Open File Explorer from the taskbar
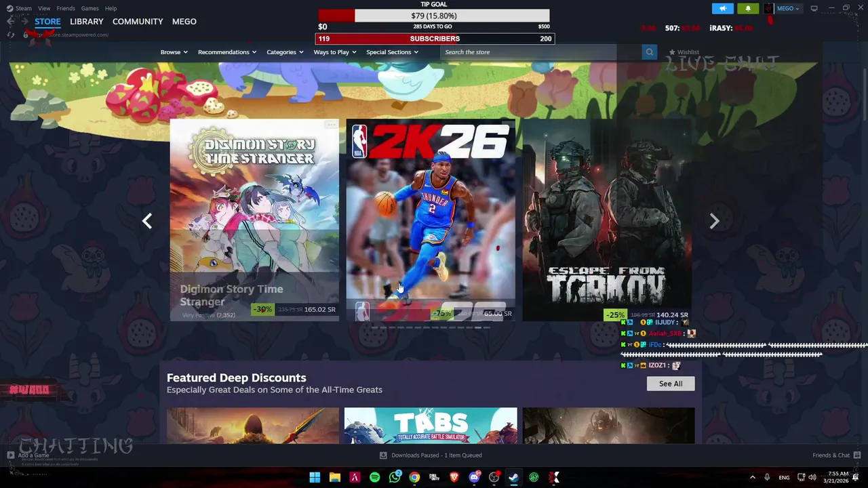 point(334,477)
